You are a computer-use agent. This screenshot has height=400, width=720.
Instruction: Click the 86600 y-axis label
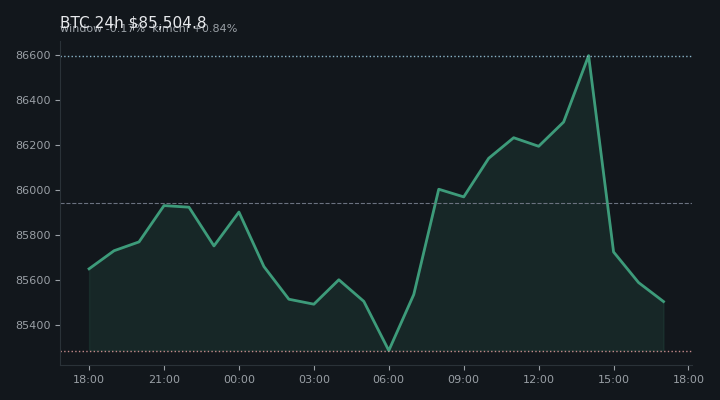pyautogui.click(x=33, y=55)
